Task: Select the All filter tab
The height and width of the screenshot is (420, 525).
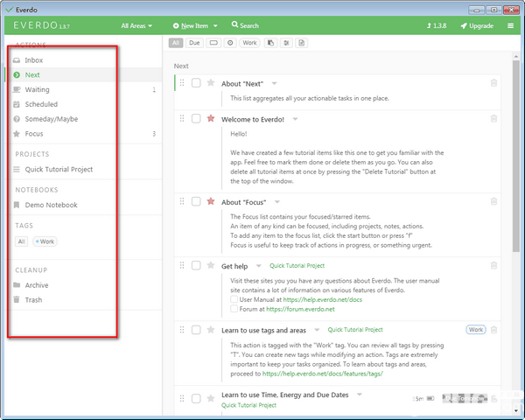Action: (176, 43)
